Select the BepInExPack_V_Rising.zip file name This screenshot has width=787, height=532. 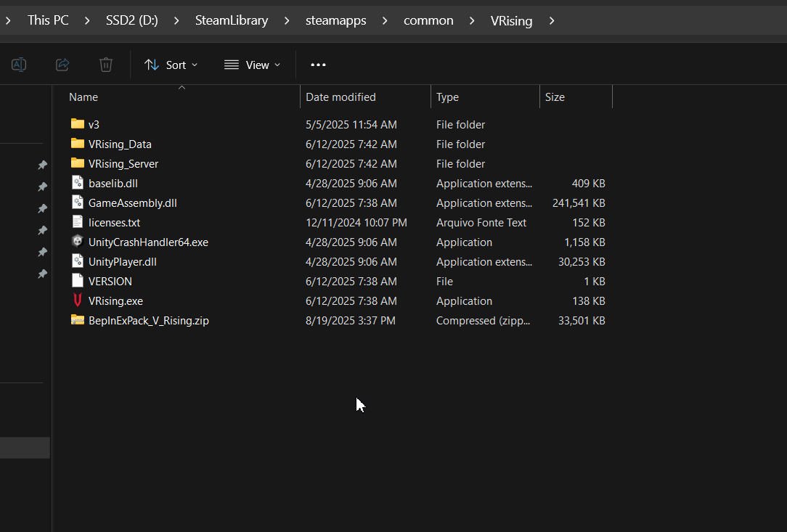149,320
